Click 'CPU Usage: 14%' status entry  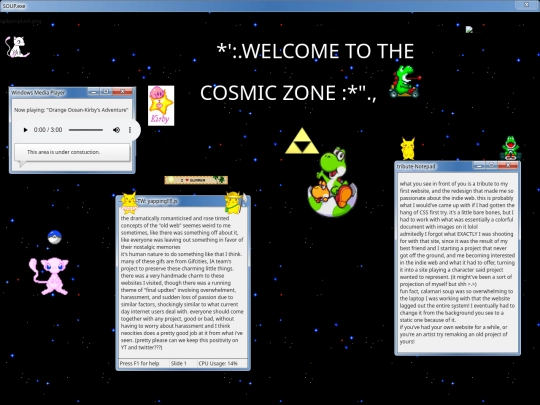[x=218, y=363]
